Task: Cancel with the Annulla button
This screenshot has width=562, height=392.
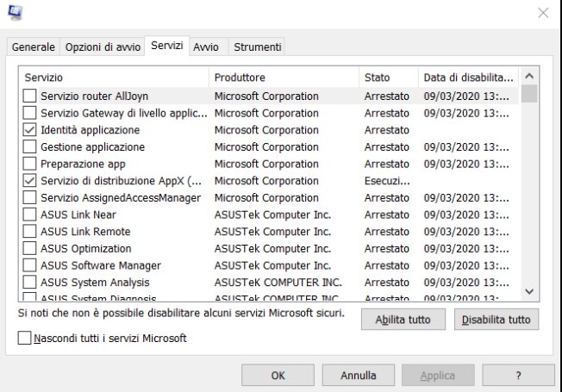Action: 359,375
